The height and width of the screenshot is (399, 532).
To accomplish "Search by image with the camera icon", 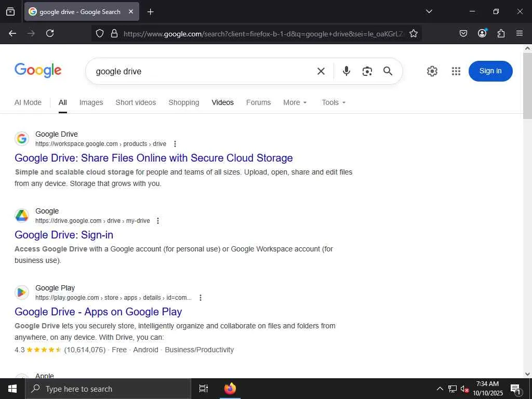I will 367,71.
